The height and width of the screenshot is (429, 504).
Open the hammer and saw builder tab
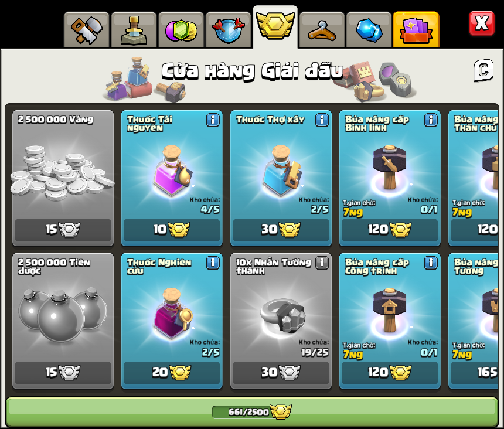tap(87, 30)
